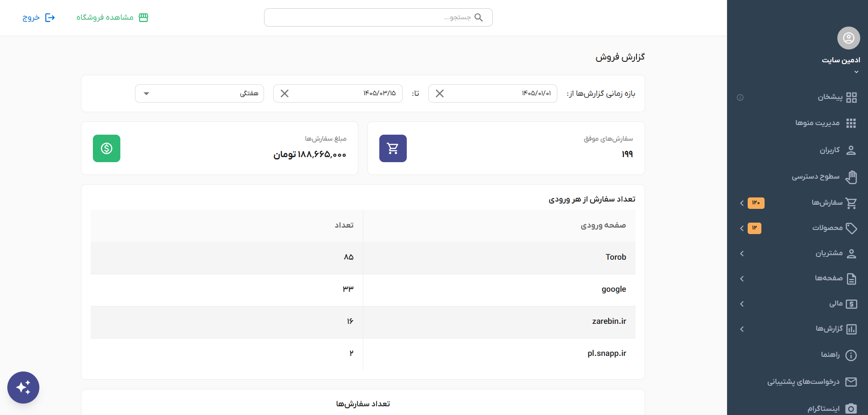The height and width of the screenshot is (415, 868).
Task: Expand the گزارش‌ها submenu chevron
Action: pyautogui.click(x=742, y=329)
